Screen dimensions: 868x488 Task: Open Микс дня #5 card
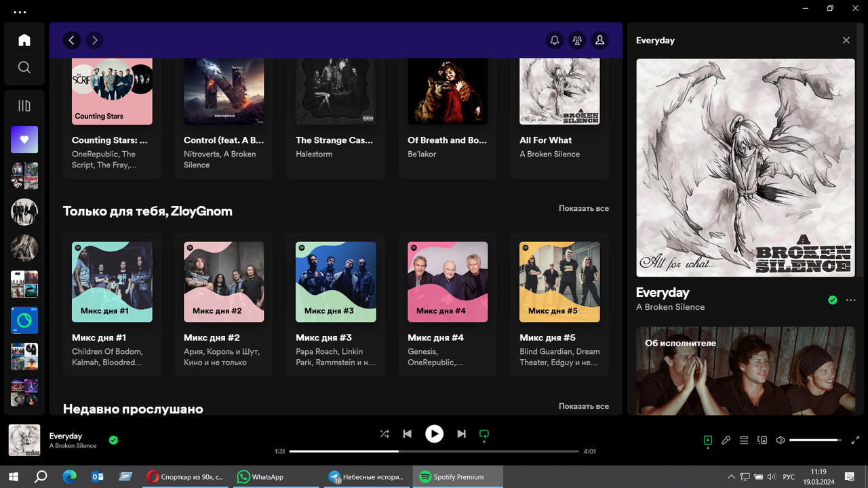point(559,304)
